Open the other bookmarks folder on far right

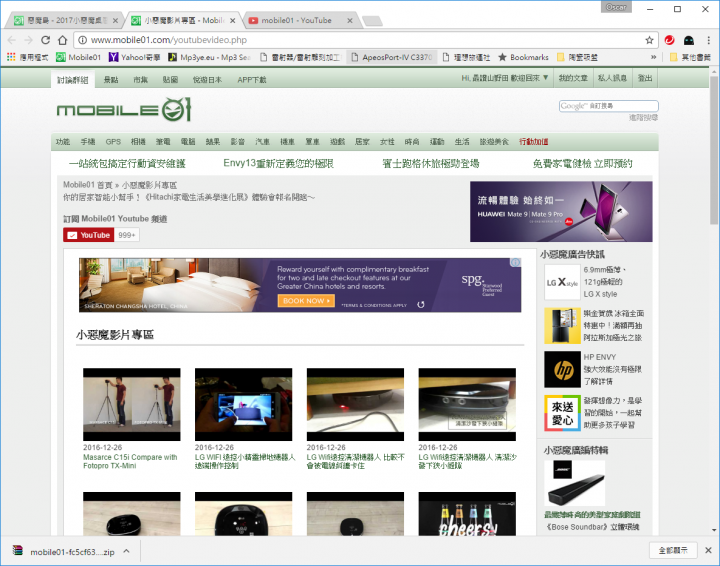coord(690,57)
